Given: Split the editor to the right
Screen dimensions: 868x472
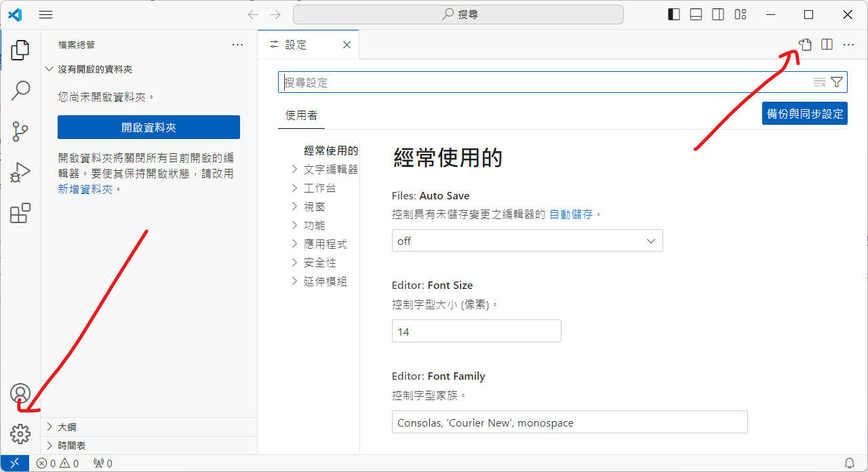Looking at the screenshot, I should pyautogui.click(x=827, y=45).
